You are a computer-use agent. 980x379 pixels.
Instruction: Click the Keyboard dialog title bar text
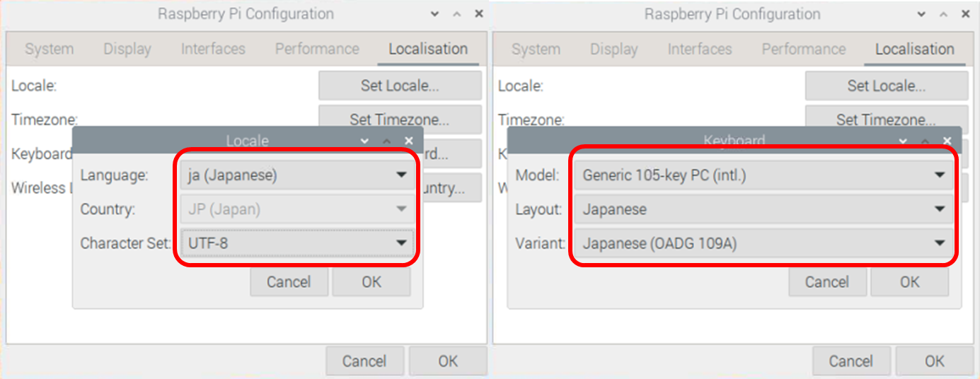tap(734, 141)
